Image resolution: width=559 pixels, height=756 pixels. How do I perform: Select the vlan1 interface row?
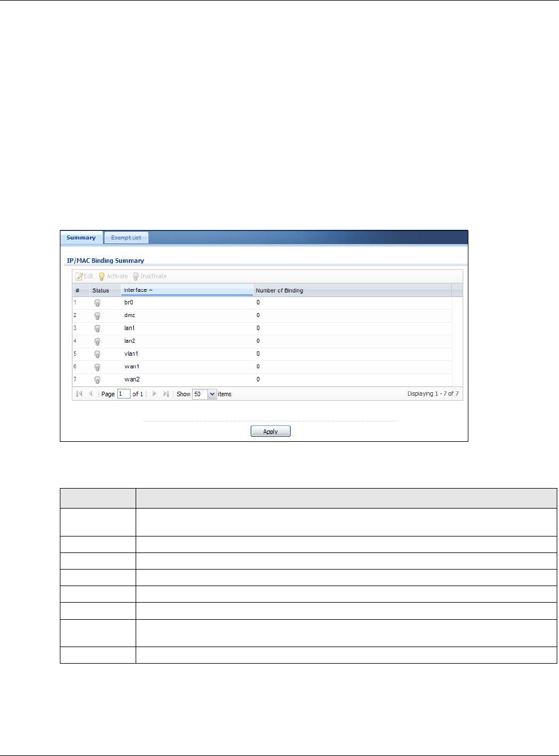pos(262,354)
